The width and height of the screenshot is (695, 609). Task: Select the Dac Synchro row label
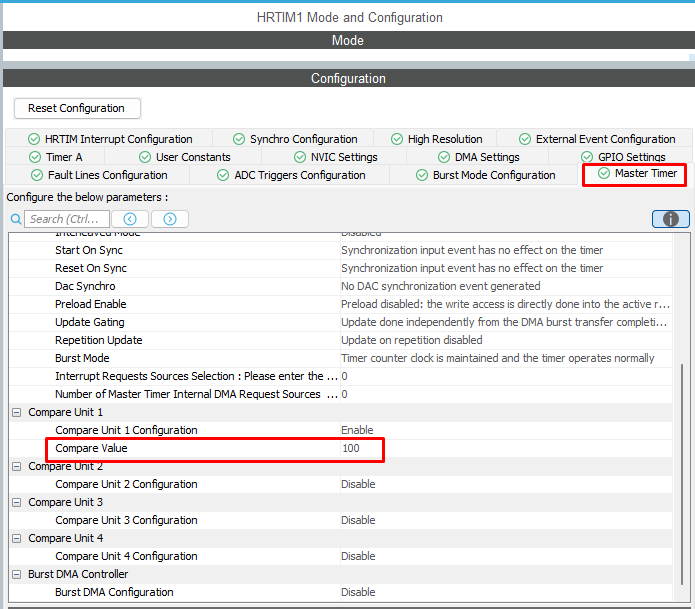click(x=85, y=286)
